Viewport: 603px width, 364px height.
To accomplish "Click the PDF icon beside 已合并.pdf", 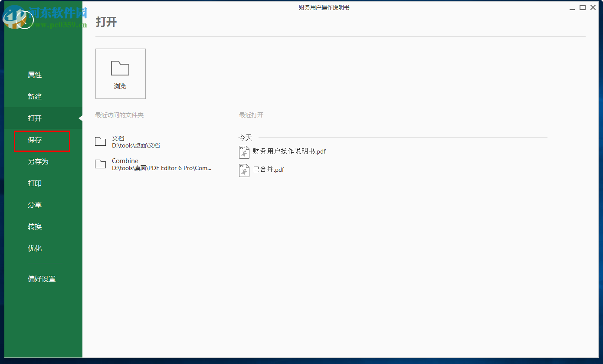I will pos(244,170).
